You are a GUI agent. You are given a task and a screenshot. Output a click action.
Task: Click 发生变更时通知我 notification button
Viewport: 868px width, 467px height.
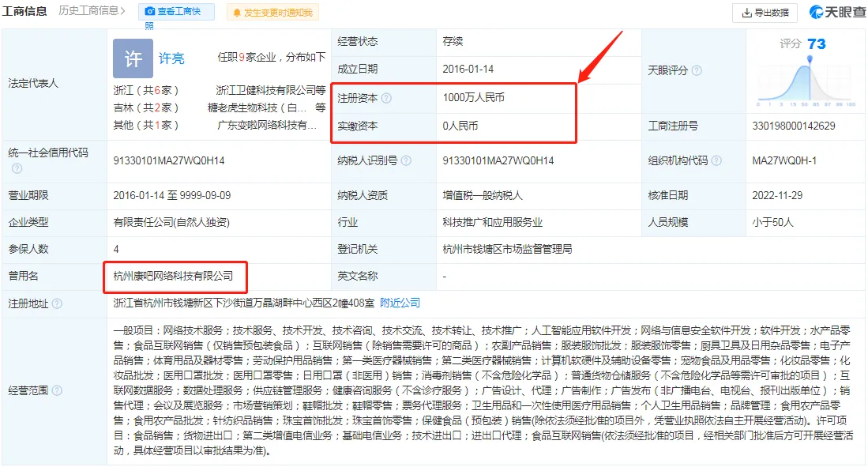(x=272, y=12)
